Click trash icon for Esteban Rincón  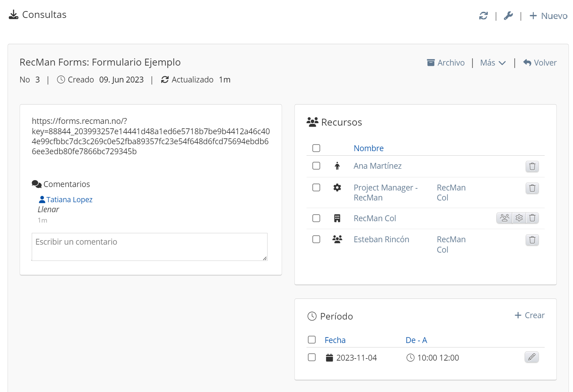pyautogui.click(x=532, y=240)
